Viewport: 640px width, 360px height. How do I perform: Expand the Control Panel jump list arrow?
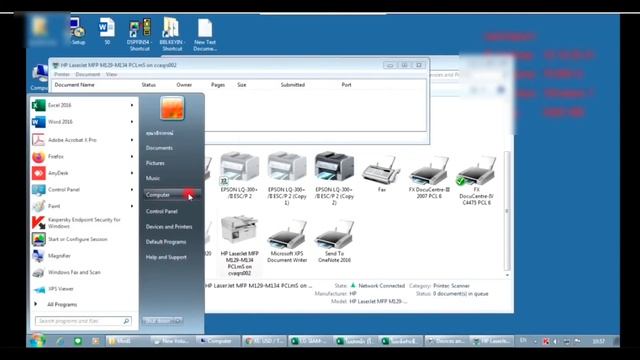point(132,190)
